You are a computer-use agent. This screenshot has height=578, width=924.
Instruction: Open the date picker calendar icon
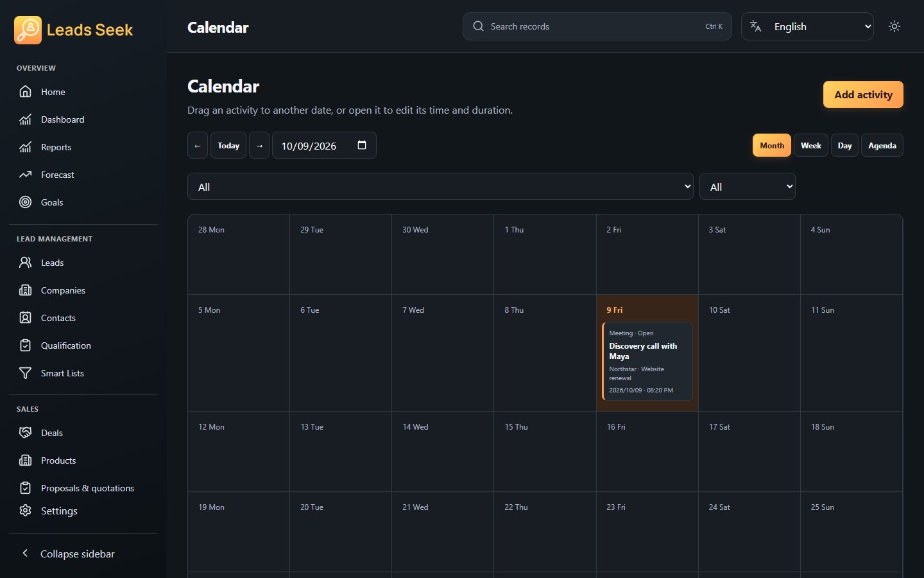(362, 145)
